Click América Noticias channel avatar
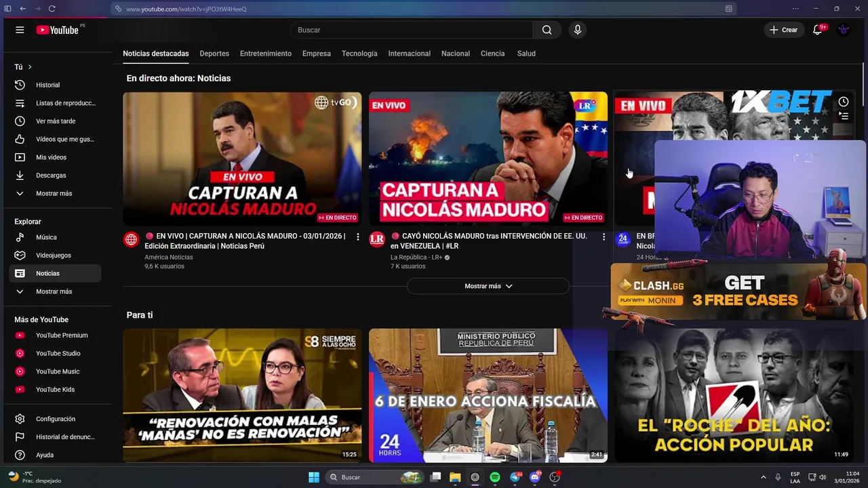This screenshot has height=488, width=868. pos(131,239)
